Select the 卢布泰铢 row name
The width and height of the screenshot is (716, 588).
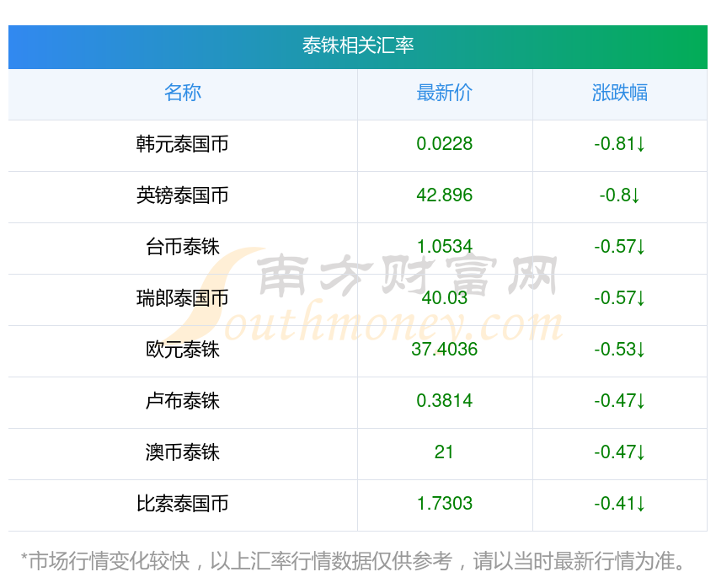(x=183, y=401)
